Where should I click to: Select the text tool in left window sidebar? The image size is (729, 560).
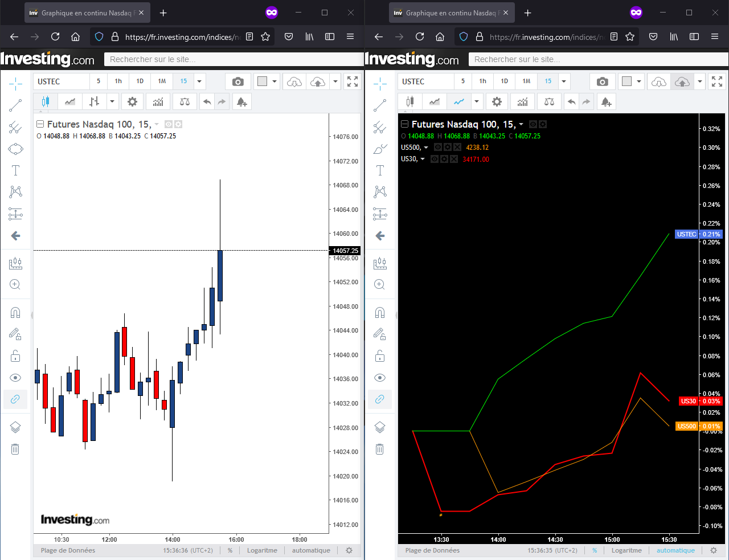point(15,170)
